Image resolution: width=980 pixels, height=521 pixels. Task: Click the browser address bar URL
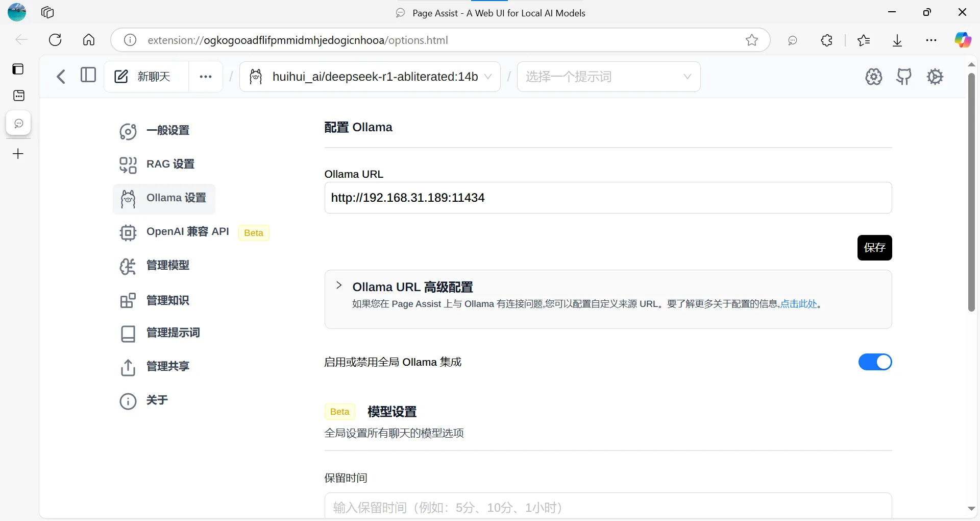pos(298,40)
